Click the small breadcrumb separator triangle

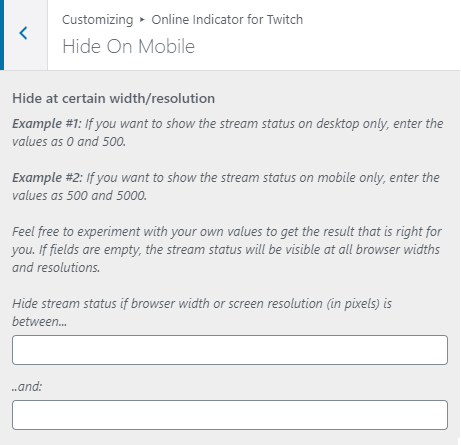tap(142, 20)
